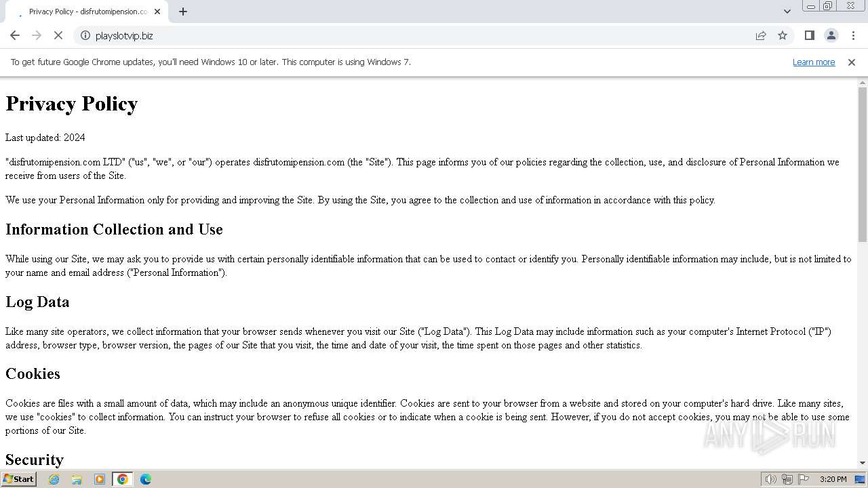Select the Privacy Policy tab
This screenshot has height=488, width=868.
coord(87,12)
